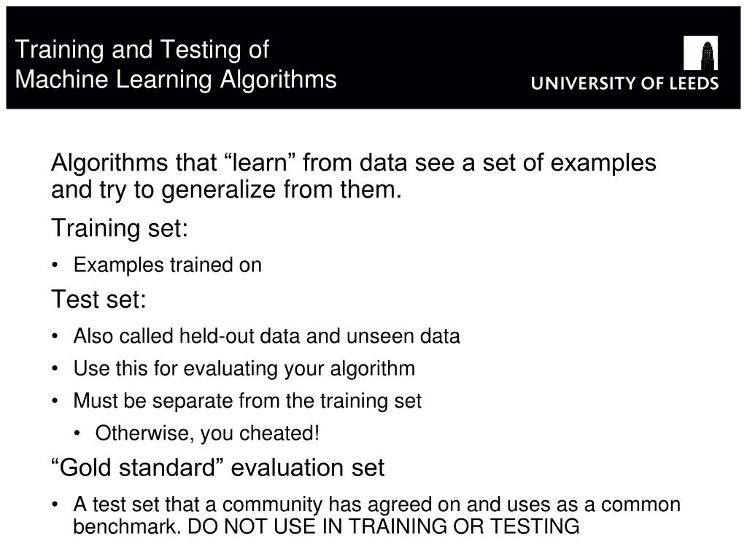Click the sentence starting 'A test set that a community'
The height and width of the screenshot is (560, 747).
(377, 516)
